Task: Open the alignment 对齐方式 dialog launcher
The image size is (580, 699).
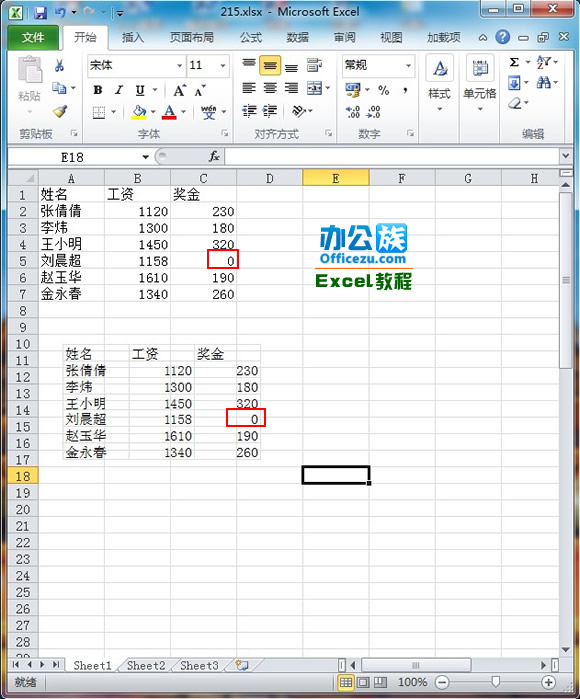Action: [x=329, y=133]
